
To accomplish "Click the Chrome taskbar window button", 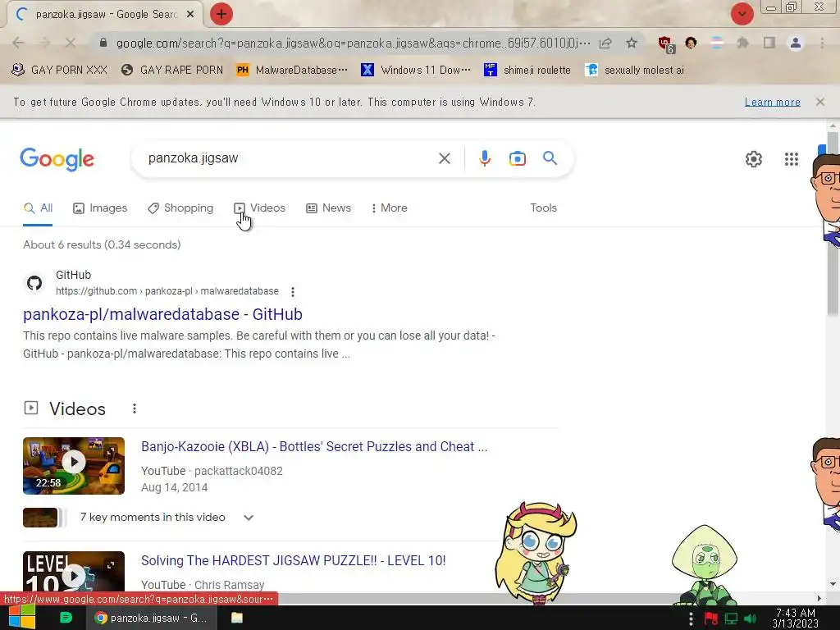I will pyautogui.click(x=151, y=618).
